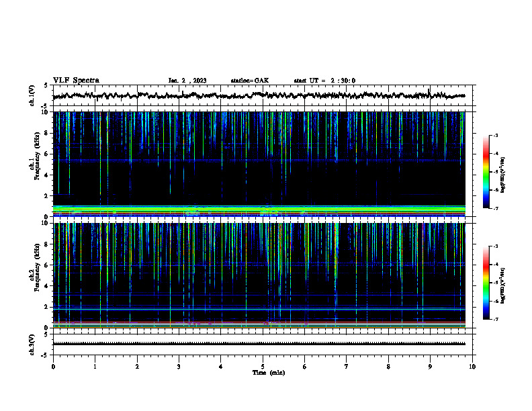Image resolution: width=532 pixels, height=411 pixels.
Task: Click the VLF Spectra title text
Action: (76, 81)
